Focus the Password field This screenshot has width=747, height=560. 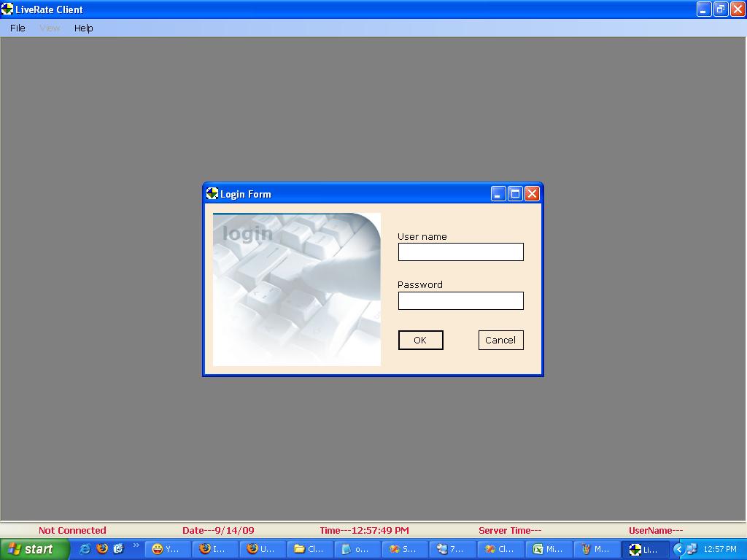pos(461,300)
